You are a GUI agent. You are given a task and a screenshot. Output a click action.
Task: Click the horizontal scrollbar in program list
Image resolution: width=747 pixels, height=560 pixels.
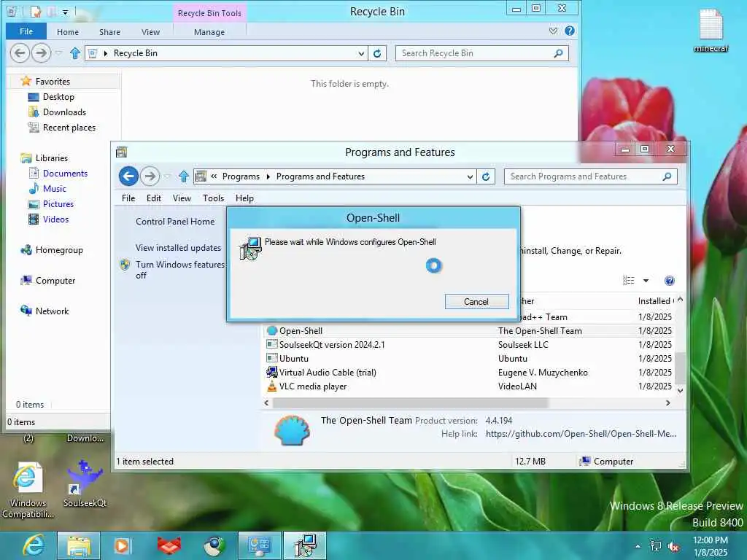click(x=410, y=402)
